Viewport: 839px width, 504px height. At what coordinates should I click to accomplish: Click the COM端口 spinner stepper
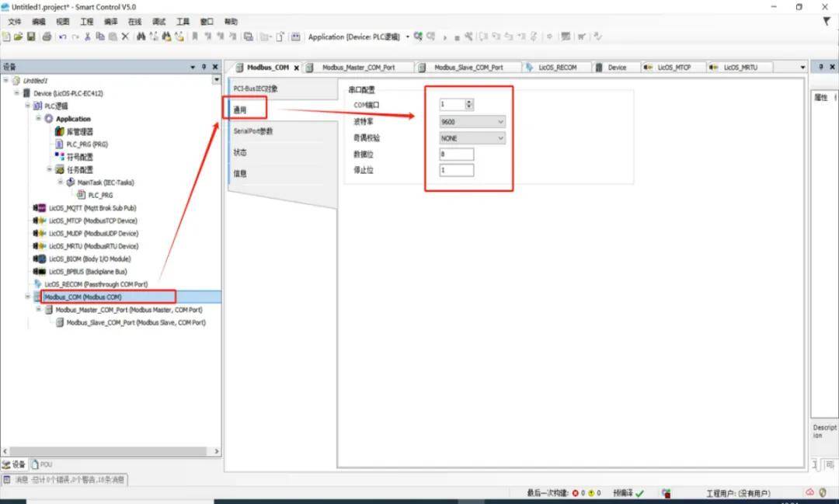tap(468, 104)
